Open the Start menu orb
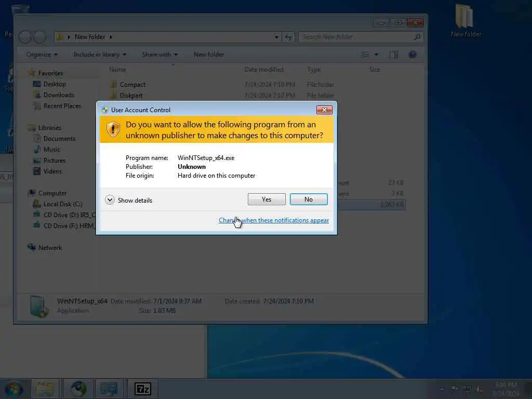Viewport: 532px width, 399px height. 14,389
